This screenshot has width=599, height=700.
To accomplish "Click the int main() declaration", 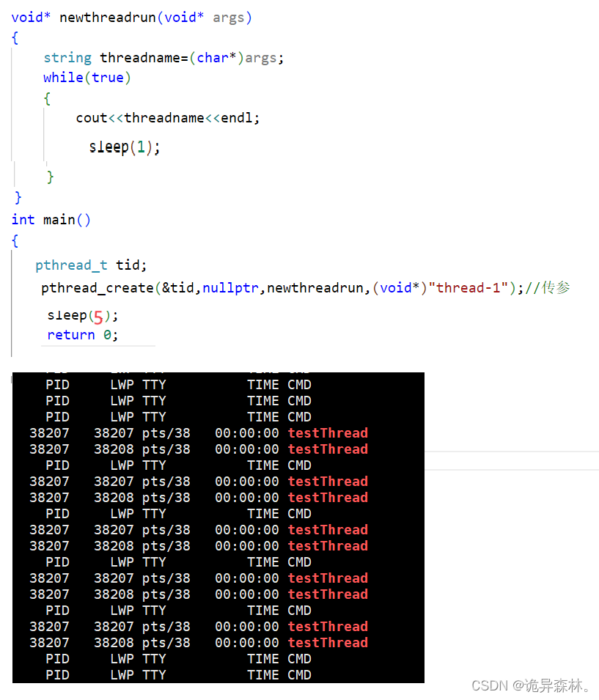I will pos(51,220).
